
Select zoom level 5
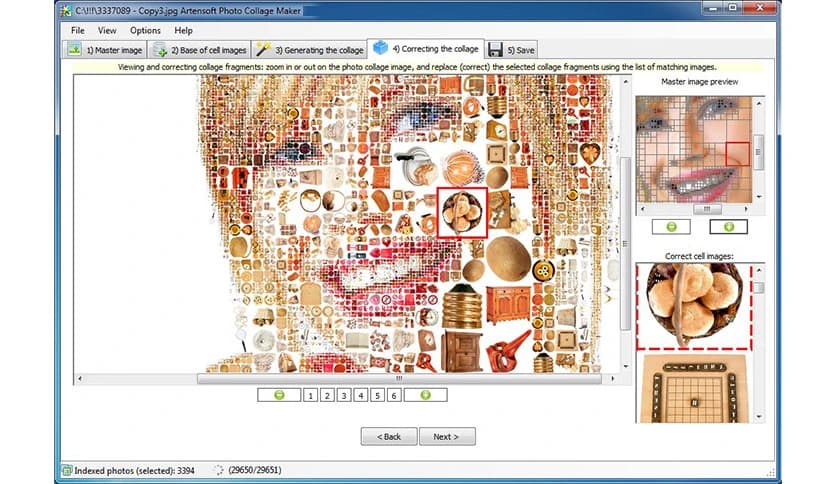(x=377, y=395)
